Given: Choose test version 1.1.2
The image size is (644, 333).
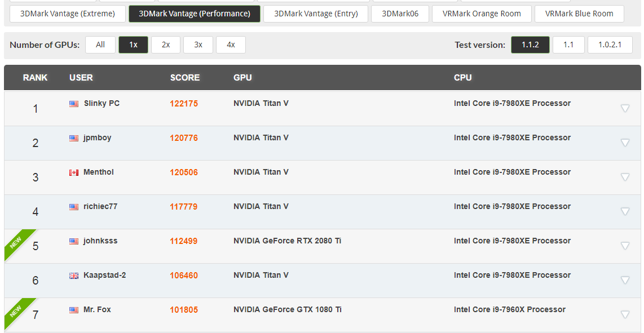Looking at the screenshot, I should 530,45.
